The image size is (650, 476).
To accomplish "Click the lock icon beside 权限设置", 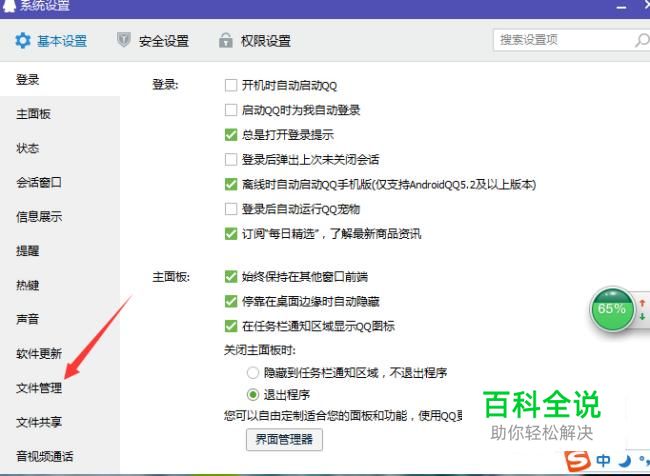I will [226, 40].
